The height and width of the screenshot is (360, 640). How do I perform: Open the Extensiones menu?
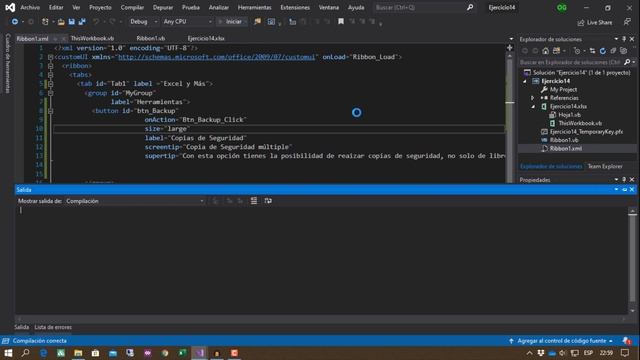(x=295, y=7)
